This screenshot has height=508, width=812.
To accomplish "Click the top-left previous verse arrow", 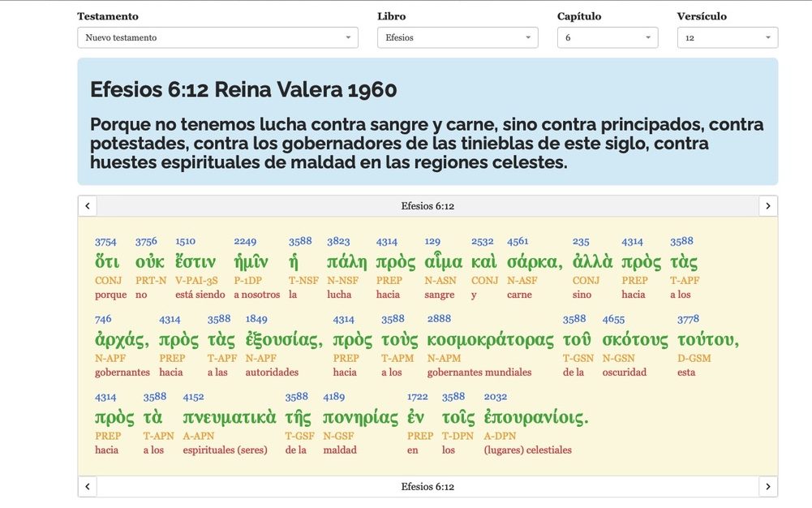I will pos(88,206).
